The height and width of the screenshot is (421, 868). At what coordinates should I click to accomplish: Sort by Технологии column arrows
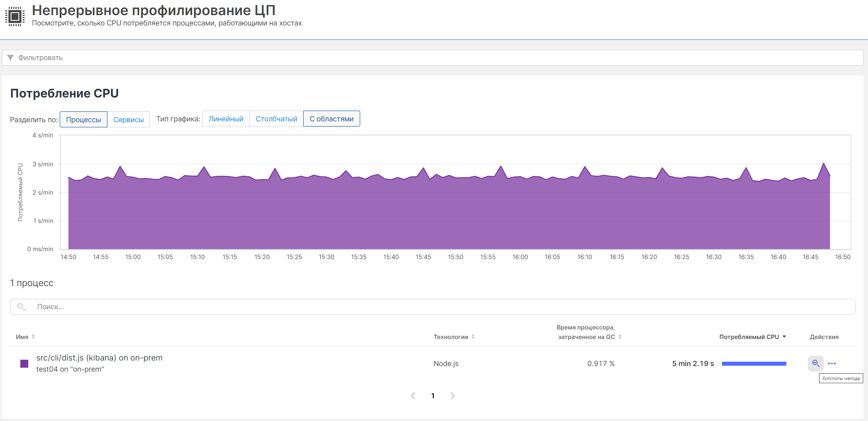pyautogui.click(x=473, y=337)
